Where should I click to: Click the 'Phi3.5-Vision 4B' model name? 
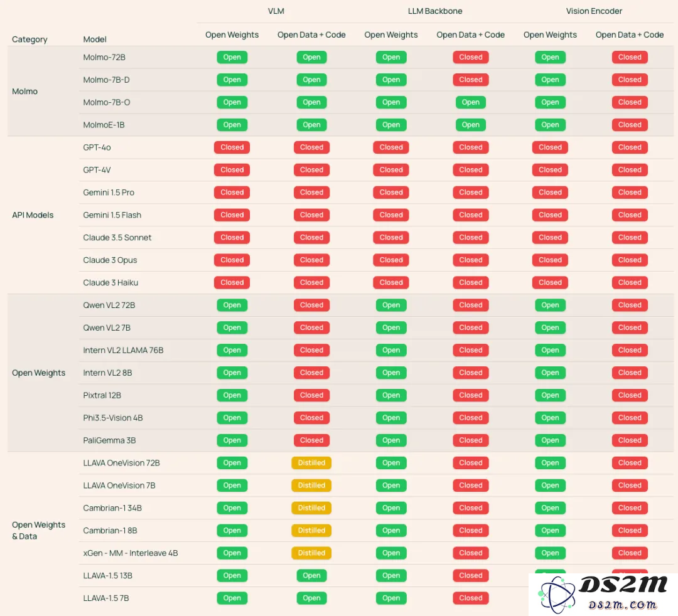(113, 418)
